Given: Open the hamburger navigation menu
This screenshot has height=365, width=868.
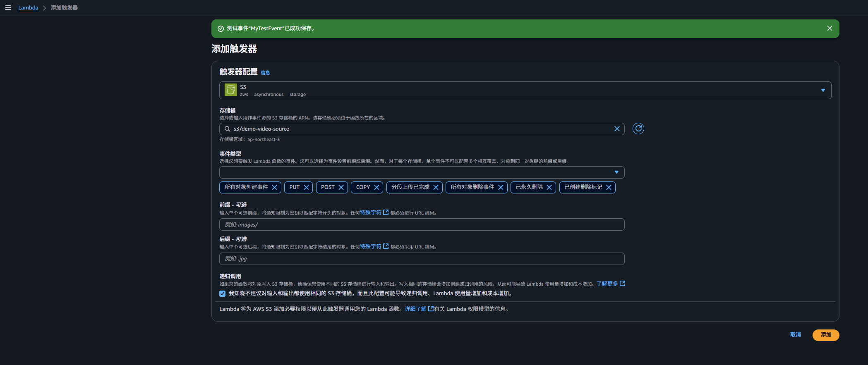Looking at the screenshot, I should 8,8.
